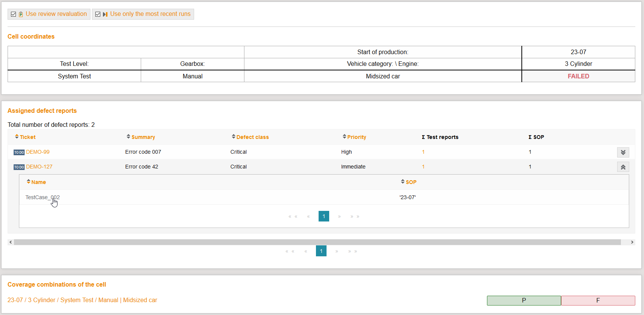Select page 1 in nested table pagination
Image resolution: width=644 pixels, height=315 pixels.
point(324,216)
